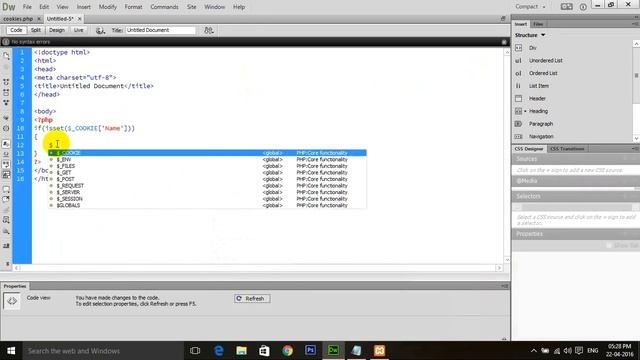Open the Compact workspace switcher
The height and width of the screenshot is (360, 640).
point(530,7)
